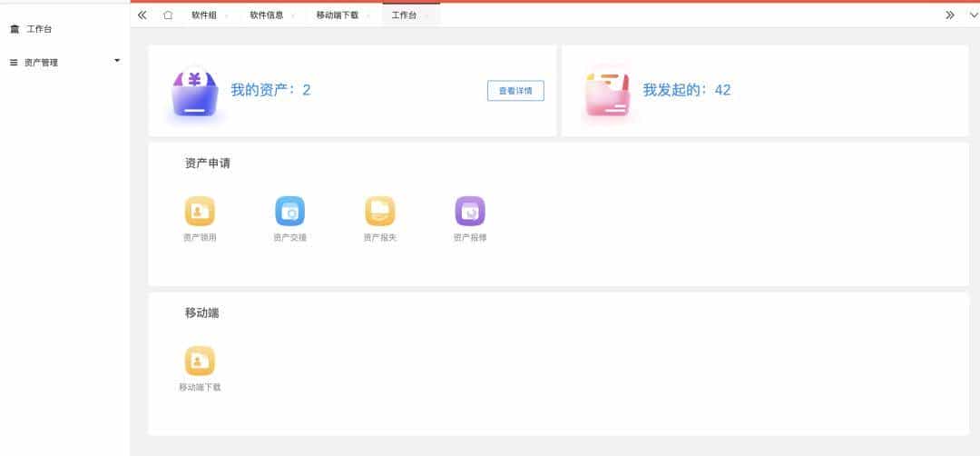This screenshot has height=456, width=980.
Task: Click the double right arrow tab scroller
Action: [949, 15]
